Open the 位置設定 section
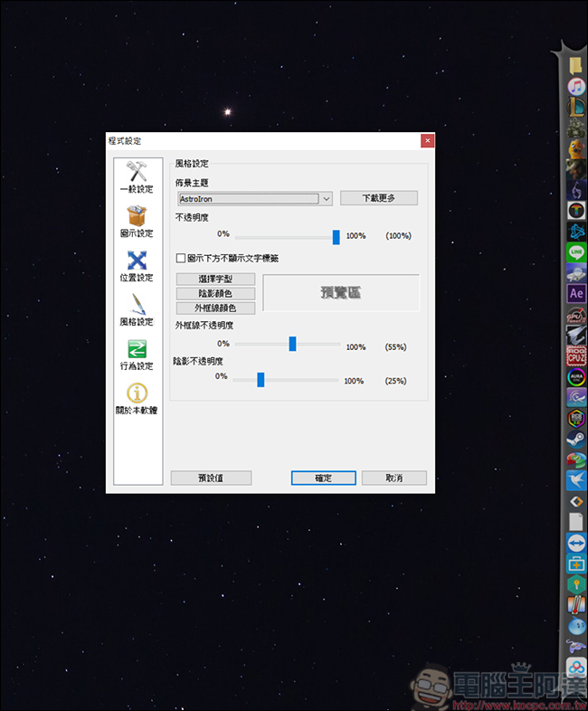Image resolution: width=588 pixels, height=711 pixels. (x=137, y=266)
